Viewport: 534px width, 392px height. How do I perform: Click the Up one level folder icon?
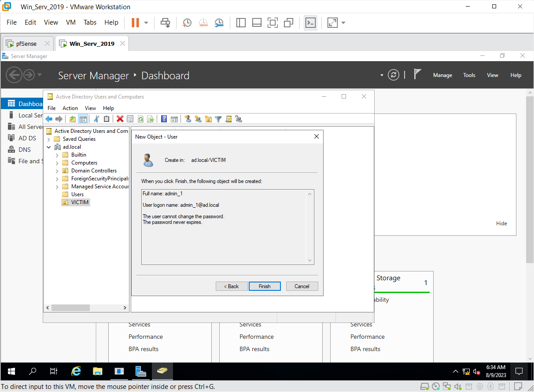pos(73,119)
